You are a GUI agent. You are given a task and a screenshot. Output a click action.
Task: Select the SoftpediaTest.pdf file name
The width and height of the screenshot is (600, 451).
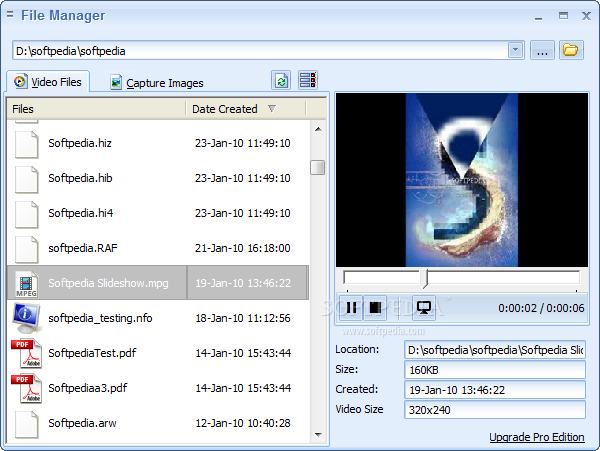click(x=92, y=353)
